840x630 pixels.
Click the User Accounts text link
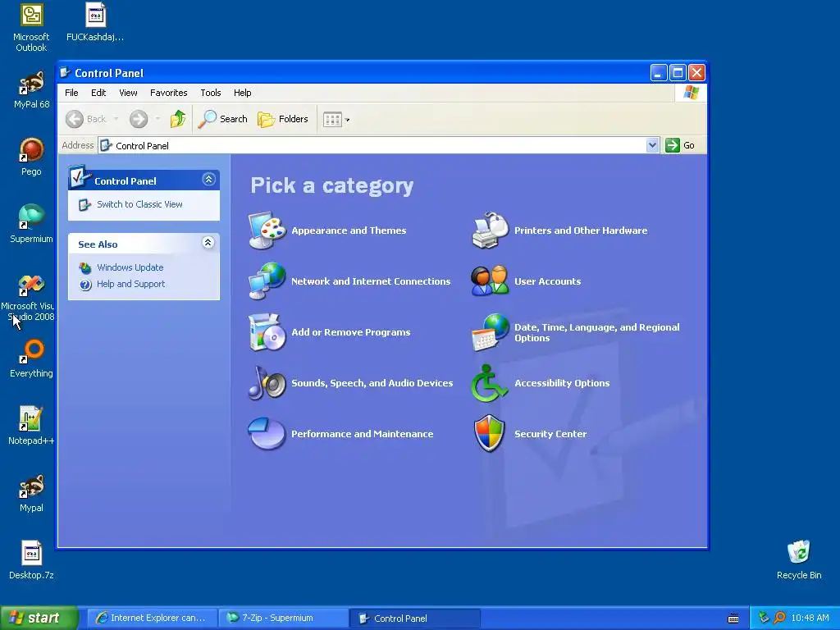point(547,281)
